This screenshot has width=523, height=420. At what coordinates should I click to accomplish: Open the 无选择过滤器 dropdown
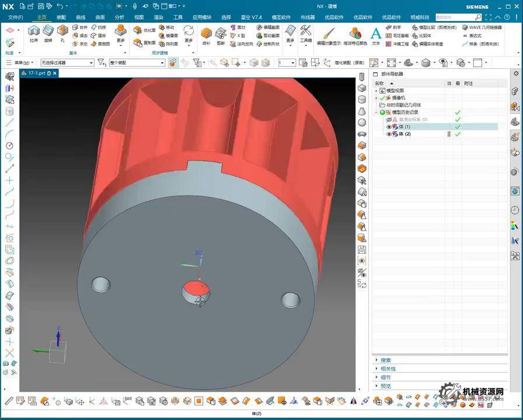coord(67,62)
